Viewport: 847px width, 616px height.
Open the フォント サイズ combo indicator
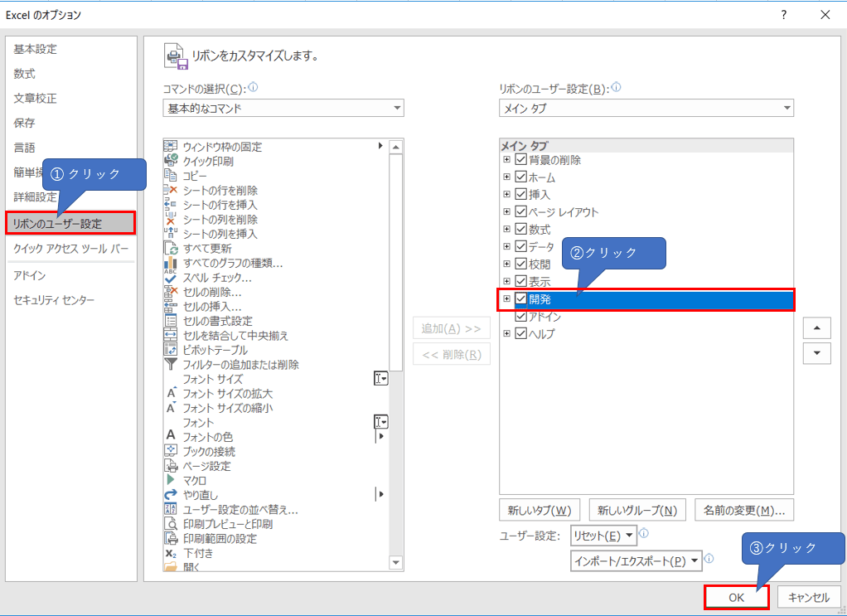point(381,378)
